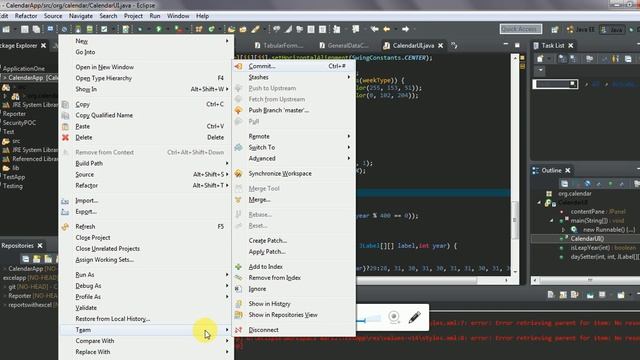Click the forward navigation arrow icon
This screenshot has width=640, height=360.
pos(405,29)
